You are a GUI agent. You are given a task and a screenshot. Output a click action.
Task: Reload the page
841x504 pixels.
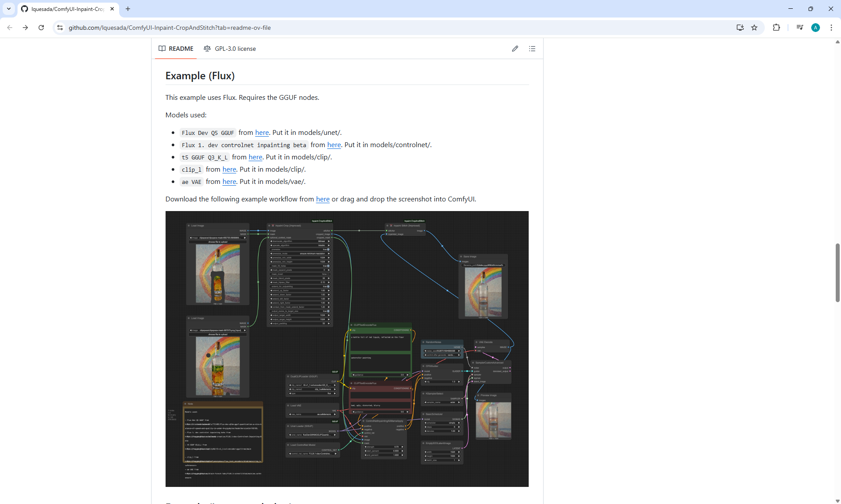[41, 28]
